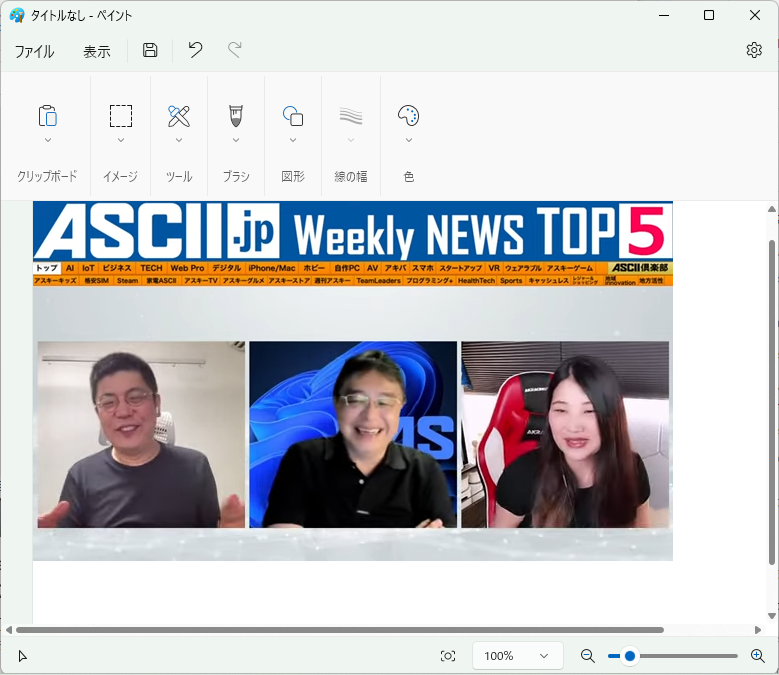This screenshot has width=779, height=675.
Task: Click the fit-to-window zoom icon
Action: (448, 656)
